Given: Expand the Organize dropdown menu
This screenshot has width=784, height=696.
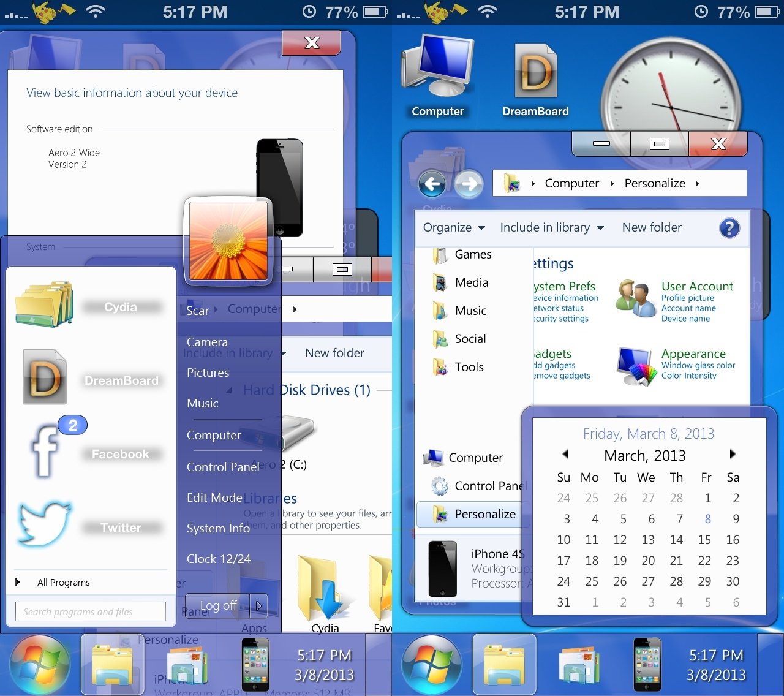Looking at the screenshot, I should [x=454, y=228].
